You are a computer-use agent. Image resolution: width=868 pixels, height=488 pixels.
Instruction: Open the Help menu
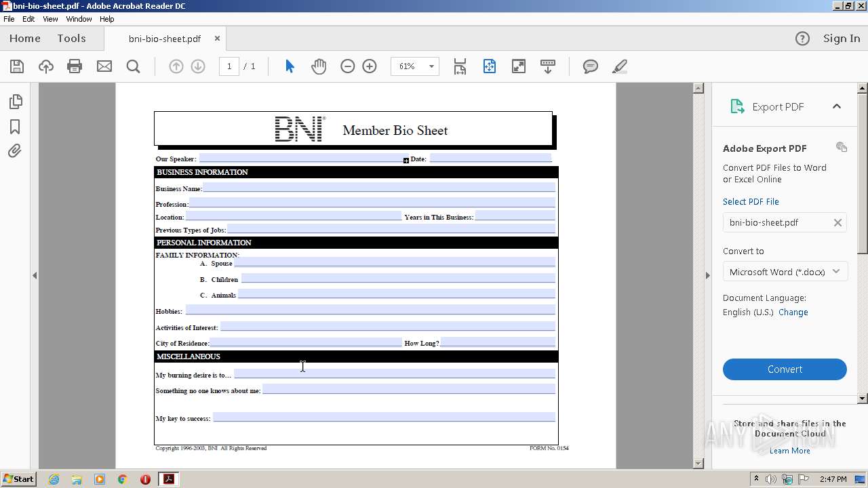pos(107,19)
